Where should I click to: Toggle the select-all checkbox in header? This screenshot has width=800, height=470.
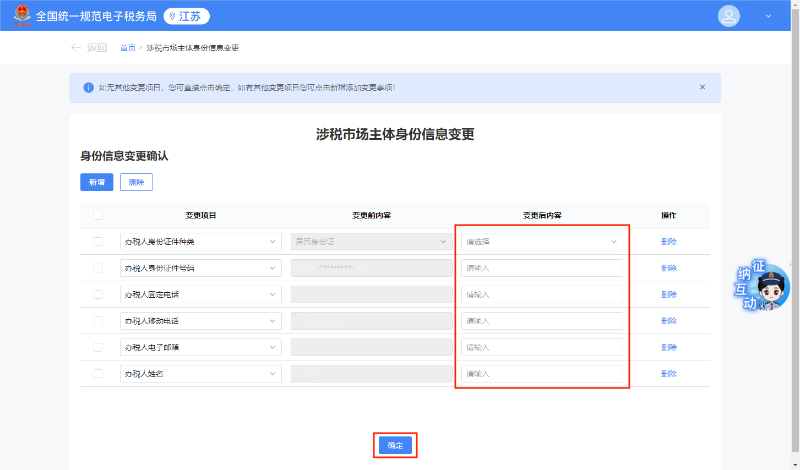[98, 215]
